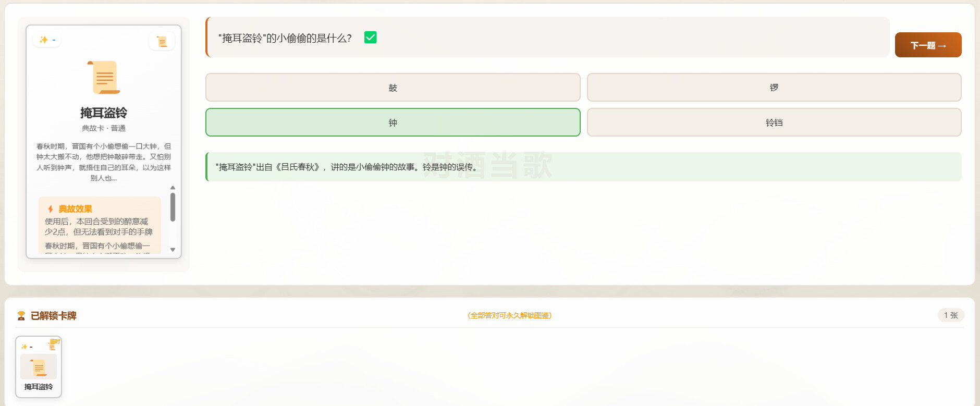
Task: Click the small scroll icon in card corner
Action: click(162, 41)
